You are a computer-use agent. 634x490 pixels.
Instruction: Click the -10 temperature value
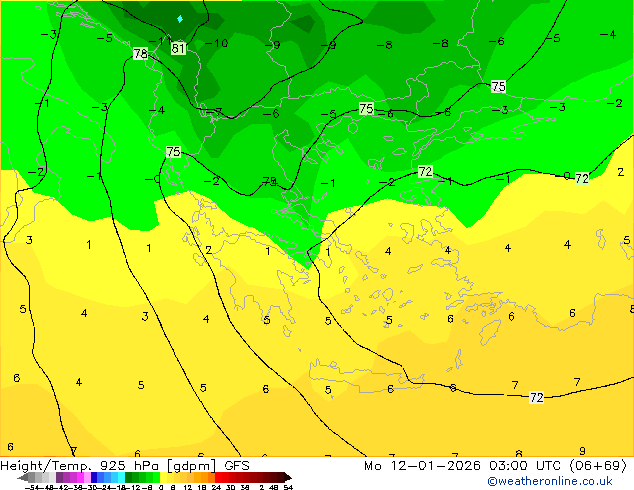click(x=216, y=43)
